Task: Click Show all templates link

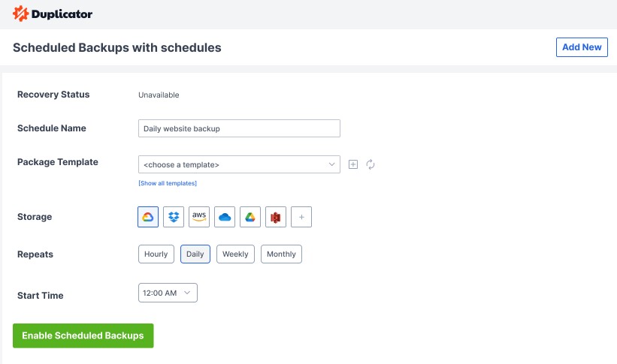Action: click(168, 183)
